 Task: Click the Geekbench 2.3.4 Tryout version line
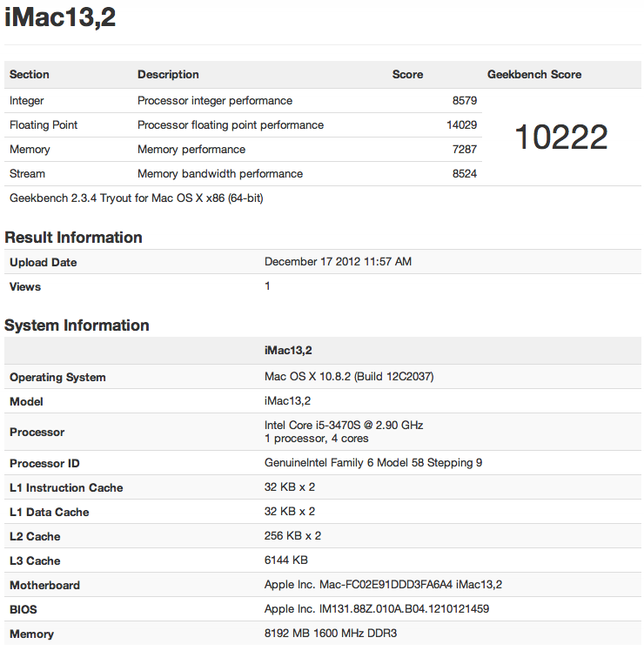tap(137, 198)
